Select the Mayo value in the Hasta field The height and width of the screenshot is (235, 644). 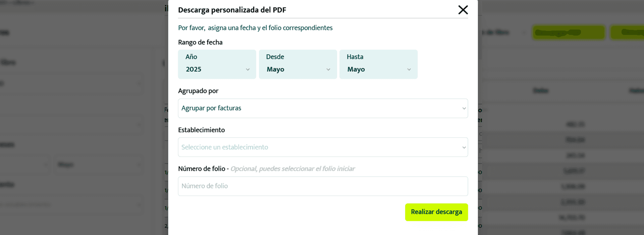pos(356,69)
